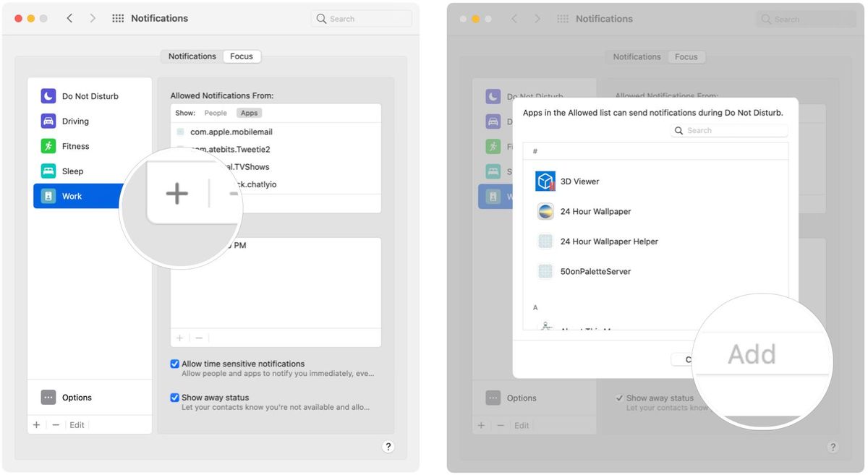Open the show-all grid in right window
The image size is (868, 475).
[x=563, y=19]
